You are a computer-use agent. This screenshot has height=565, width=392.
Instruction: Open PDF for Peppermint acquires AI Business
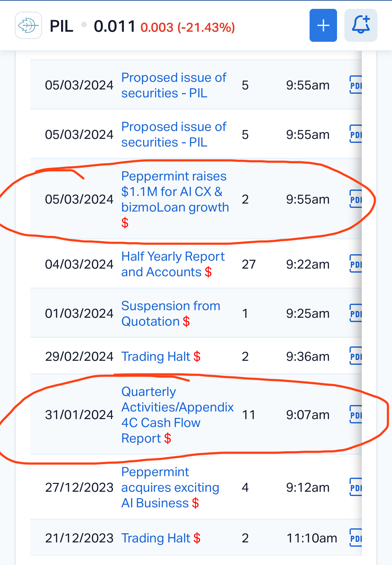point(356,487)
